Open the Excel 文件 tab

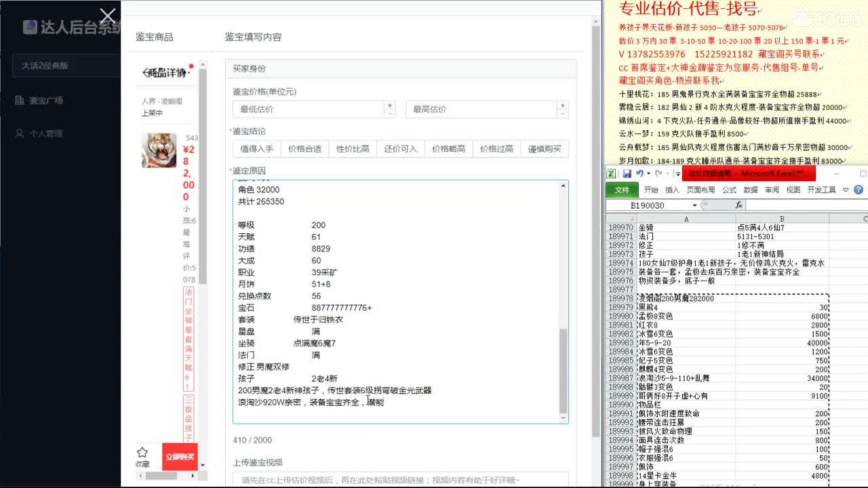622,190
